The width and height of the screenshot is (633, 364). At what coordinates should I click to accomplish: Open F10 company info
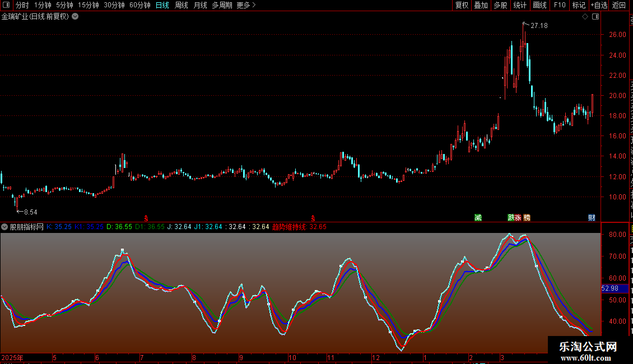tap(560, 5)
